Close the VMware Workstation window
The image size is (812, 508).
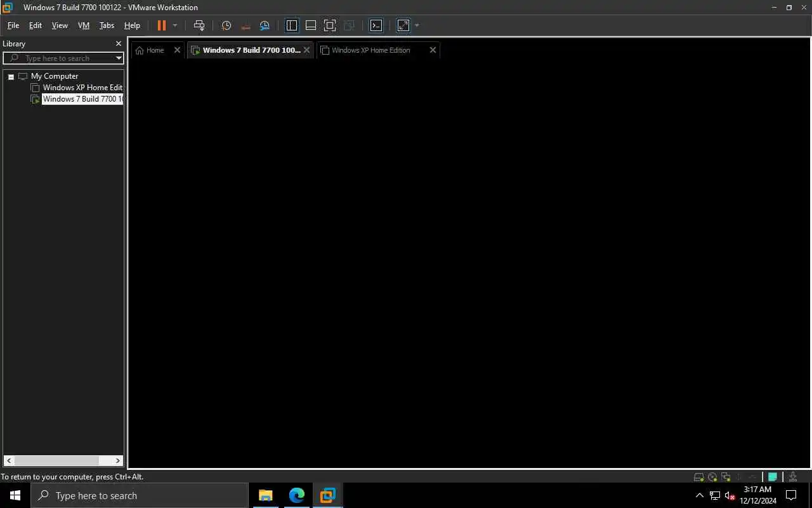coord(804,8)
